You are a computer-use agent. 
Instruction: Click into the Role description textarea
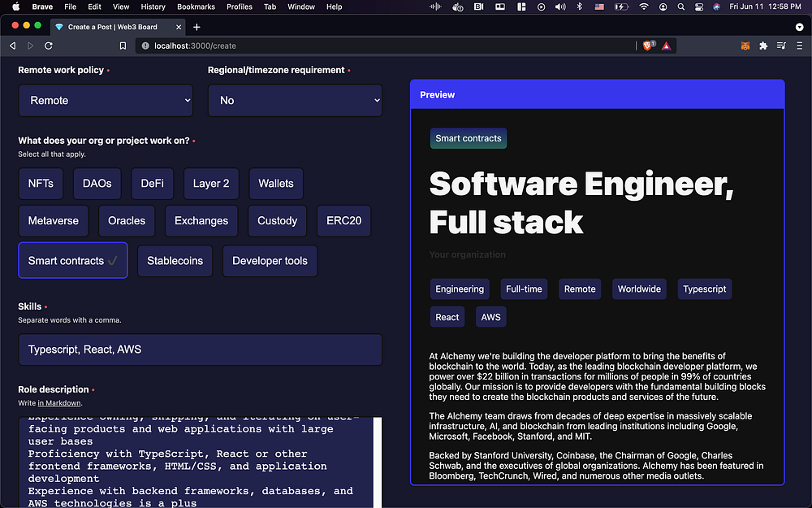tap(195, 463)
